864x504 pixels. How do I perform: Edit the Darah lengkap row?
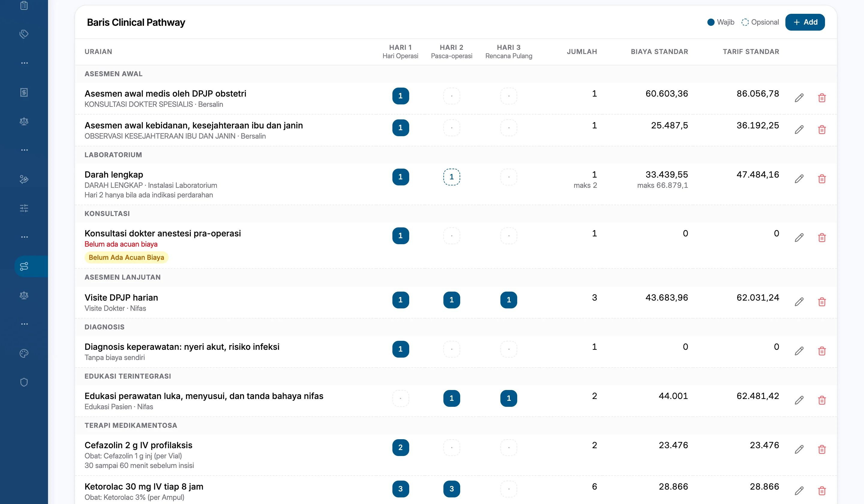pos(799,178)
